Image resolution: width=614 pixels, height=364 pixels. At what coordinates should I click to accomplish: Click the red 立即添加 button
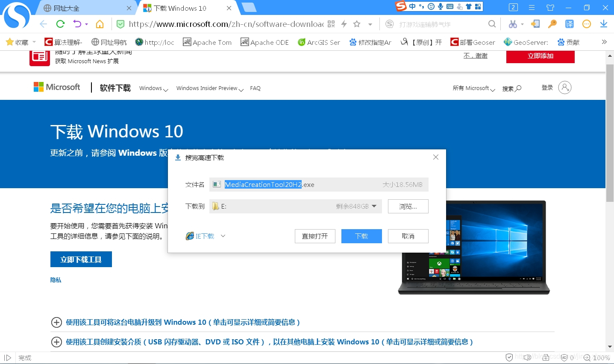541,56
